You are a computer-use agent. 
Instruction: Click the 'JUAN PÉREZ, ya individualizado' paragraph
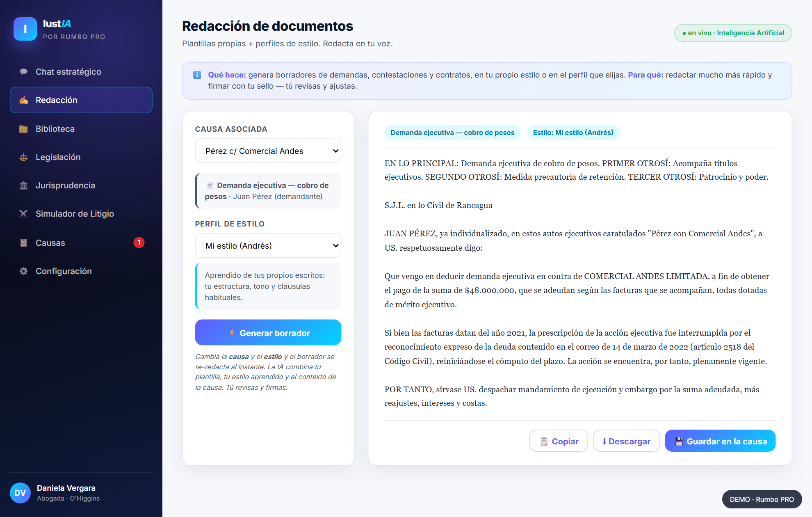(x=573, y=240)
